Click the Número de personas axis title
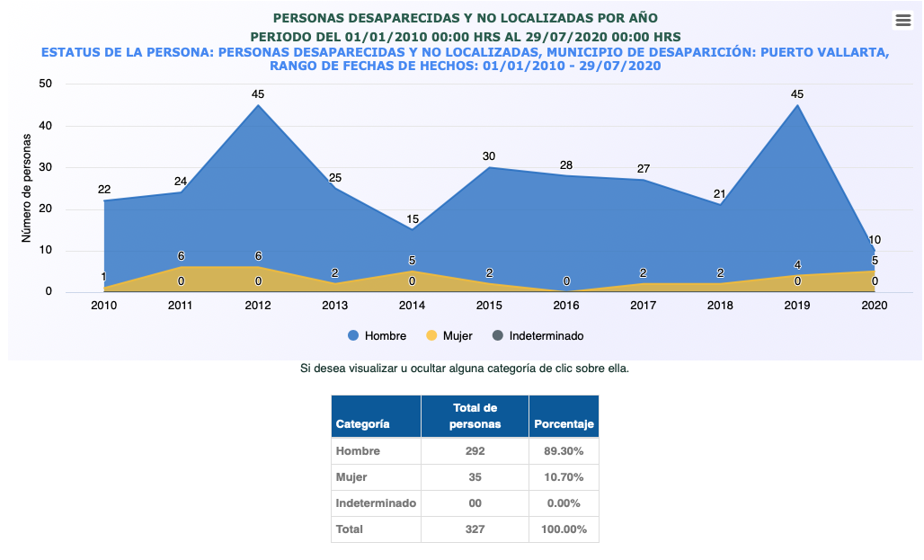 point(27,188)
